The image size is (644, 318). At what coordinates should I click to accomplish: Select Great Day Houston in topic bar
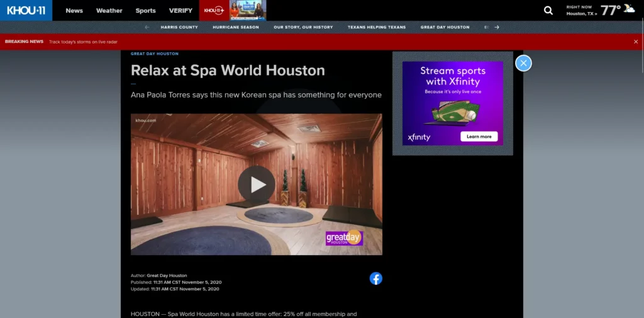tap(445, 27)
